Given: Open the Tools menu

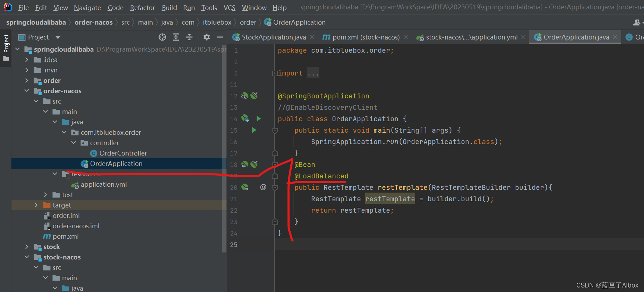Looking at the screenshot, I should click(209, 8).
